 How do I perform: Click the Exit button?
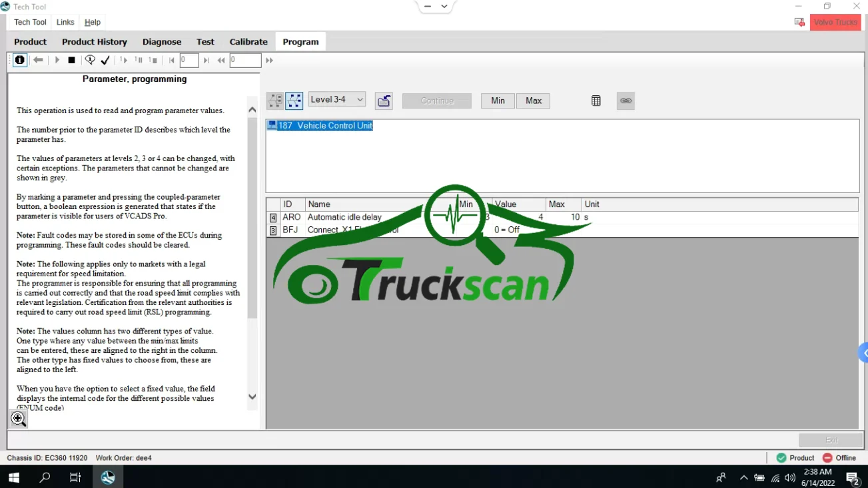[x=831, y=440]
